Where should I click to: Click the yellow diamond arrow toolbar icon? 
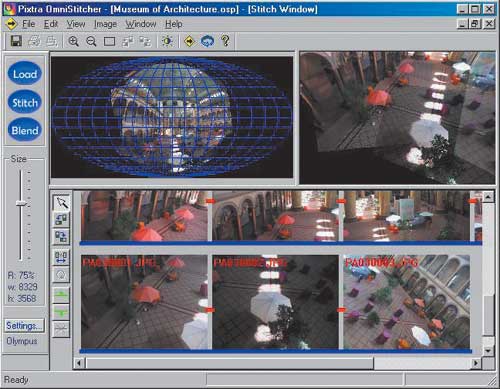(189, 41)
